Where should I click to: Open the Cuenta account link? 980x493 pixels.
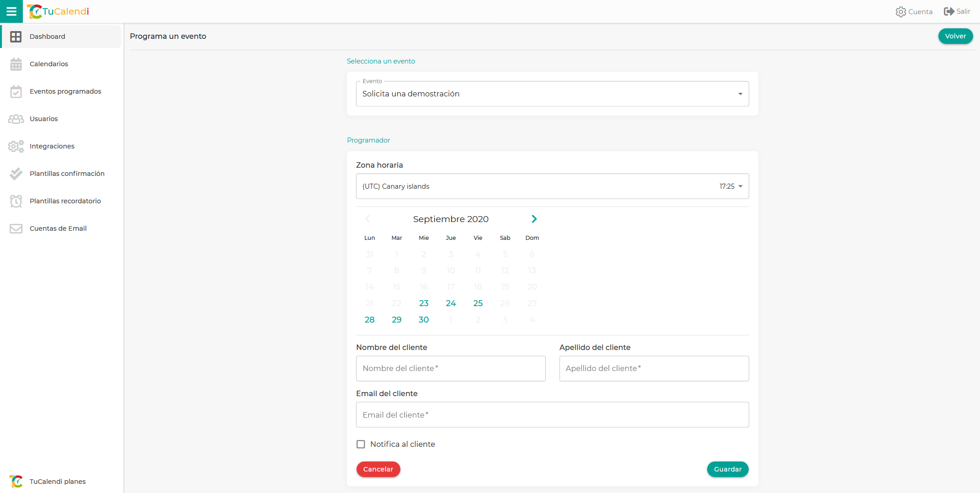(914, 12)
